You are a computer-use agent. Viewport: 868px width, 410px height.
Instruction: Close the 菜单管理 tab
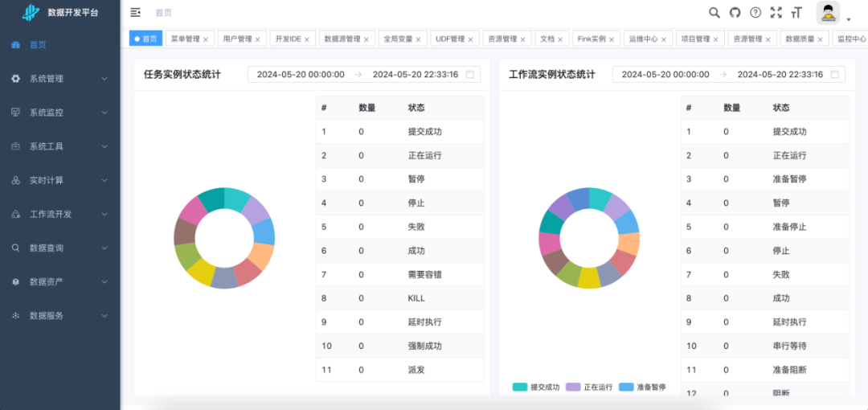pos(206,39)
